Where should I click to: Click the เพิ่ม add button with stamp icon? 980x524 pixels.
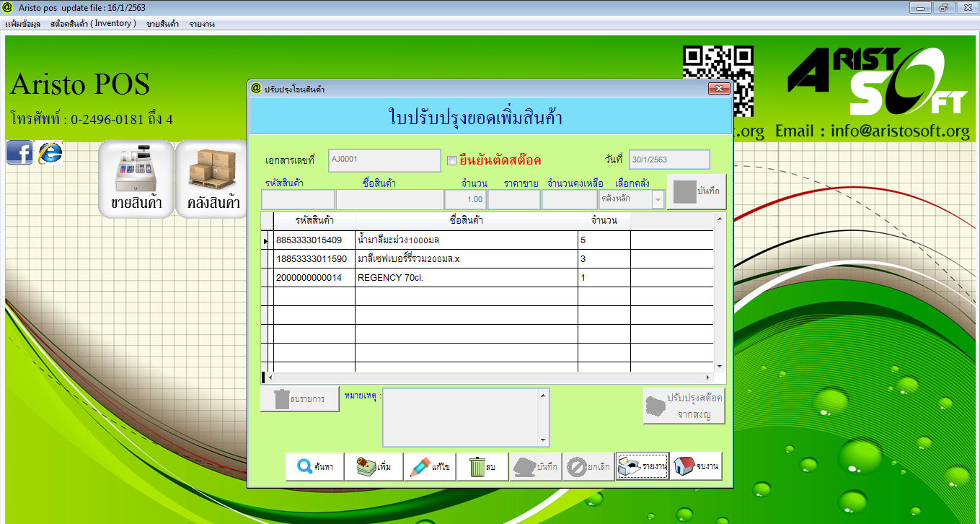tap(374, 467)
